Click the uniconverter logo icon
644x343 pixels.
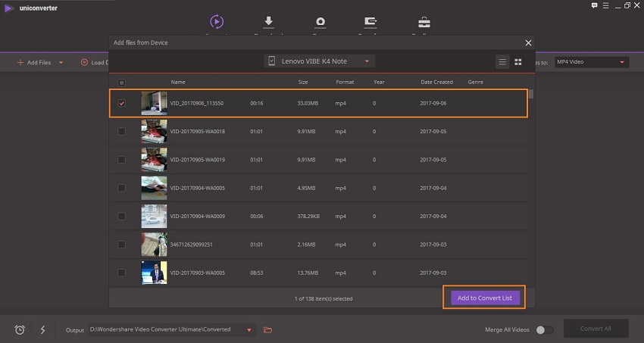8,8
